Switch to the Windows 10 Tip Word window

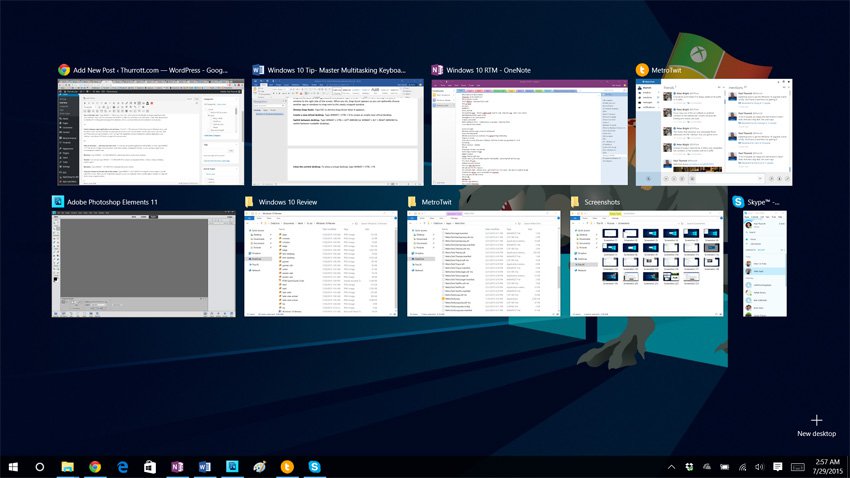(338, 132)
